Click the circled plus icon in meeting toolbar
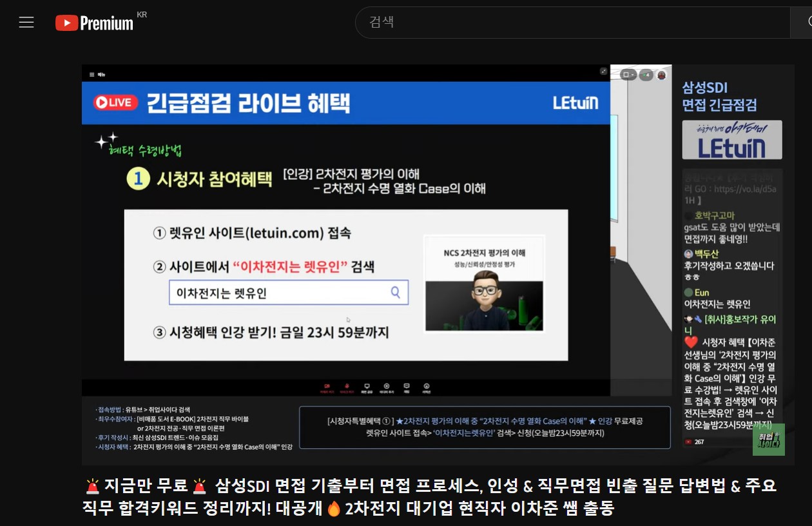This screenshot has width=812, height=526. pos(387,387)
